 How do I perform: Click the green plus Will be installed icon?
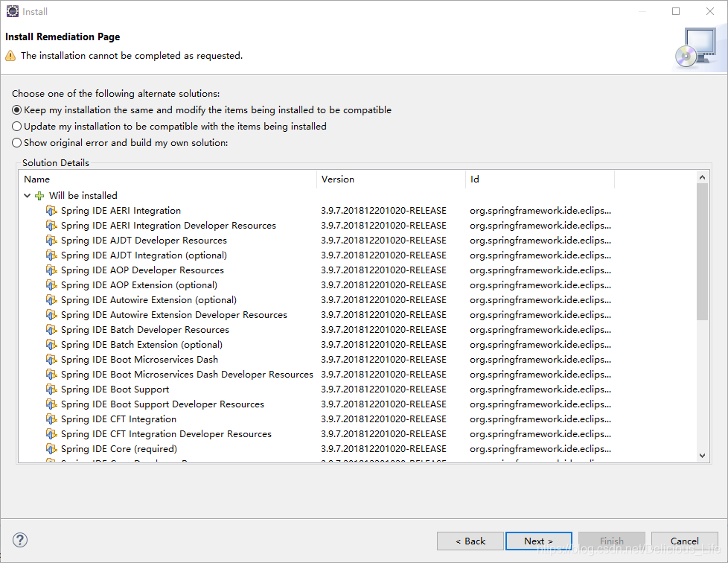pyautogui.click(x=39, y=196)
